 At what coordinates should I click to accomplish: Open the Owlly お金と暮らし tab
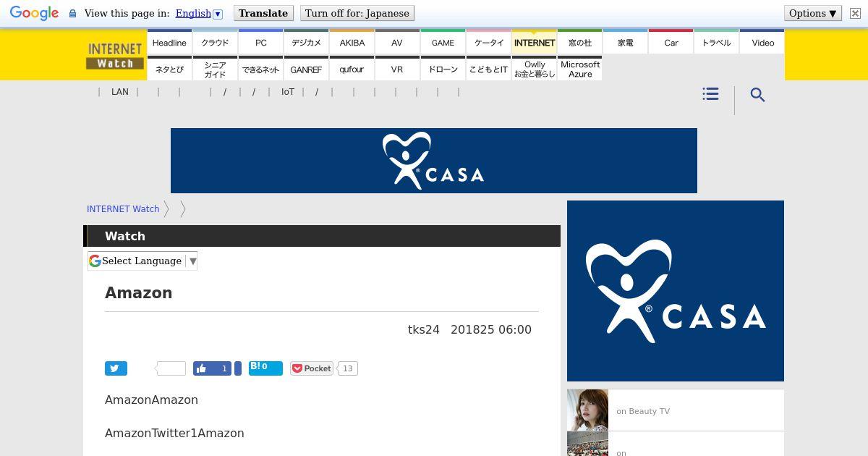(x=534, y=69)
